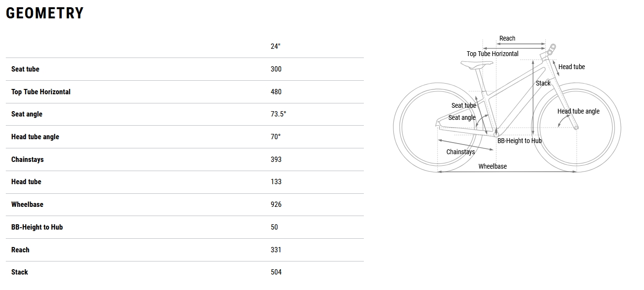This screenshot has width=644, height=290.
Task: Click Top Tube Horizontal in the table
Action: point(41,92)
